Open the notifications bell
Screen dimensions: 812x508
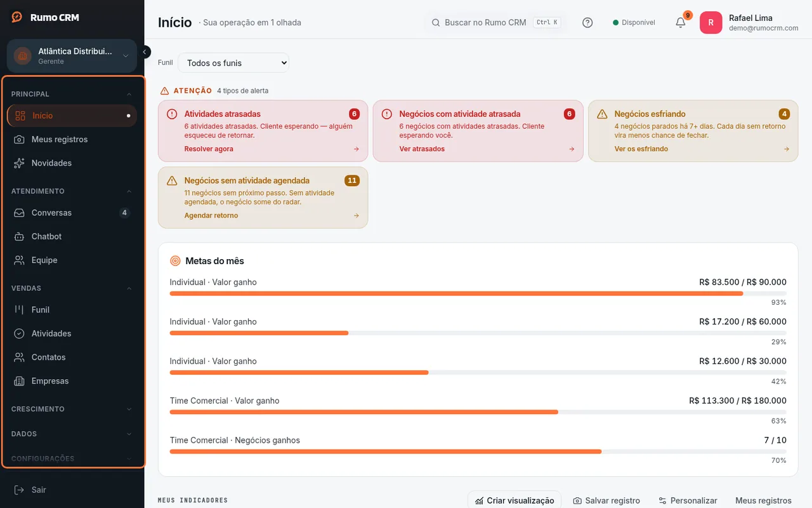tap(681, 22)
